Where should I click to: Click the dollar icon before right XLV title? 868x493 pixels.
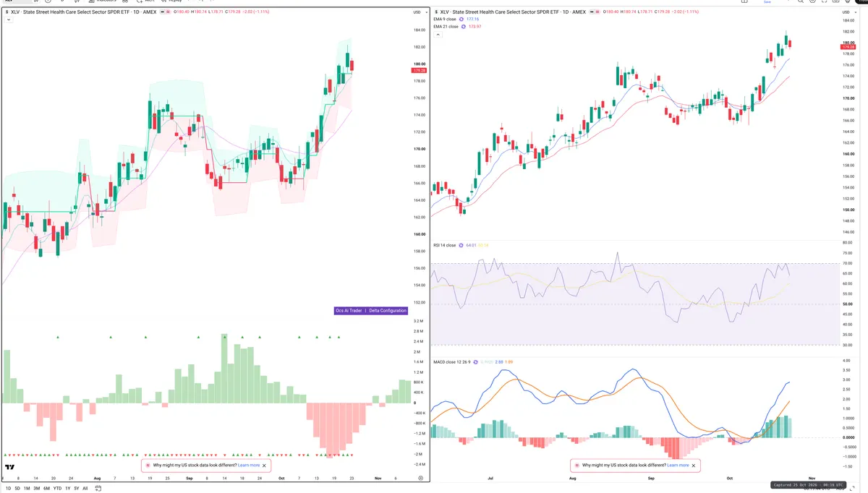(x=435, y=12)
